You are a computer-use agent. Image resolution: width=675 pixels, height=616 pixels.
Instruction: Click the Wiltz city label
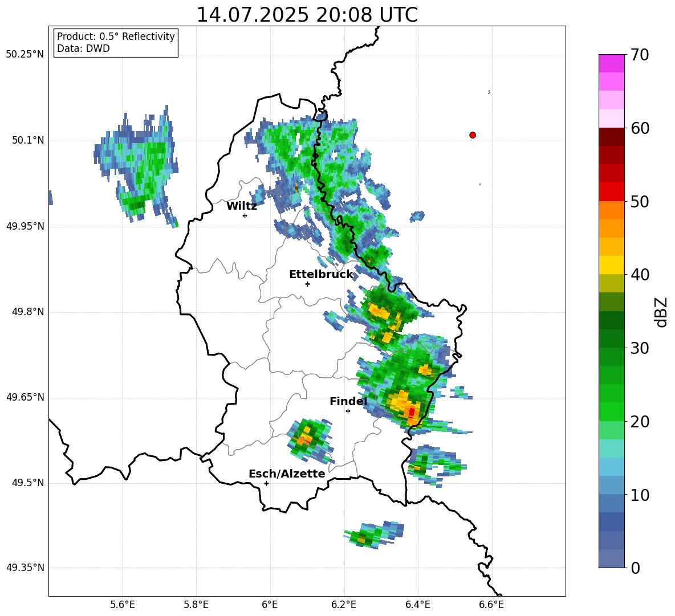click(242, 206)
